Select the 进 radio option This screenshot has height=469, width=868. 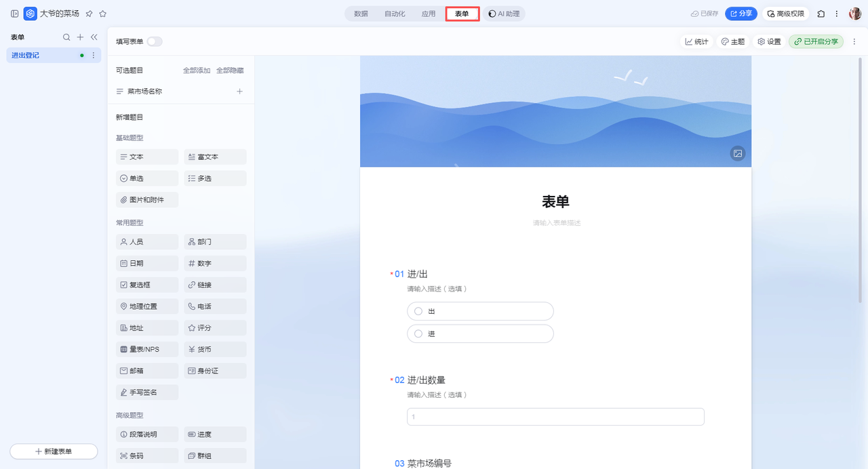click(x=418, y=334)
